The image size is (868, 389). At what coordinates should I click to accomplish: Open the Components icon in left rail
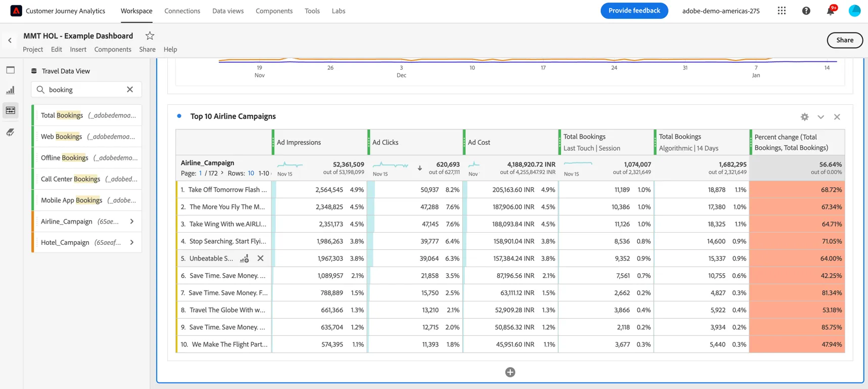11,110
